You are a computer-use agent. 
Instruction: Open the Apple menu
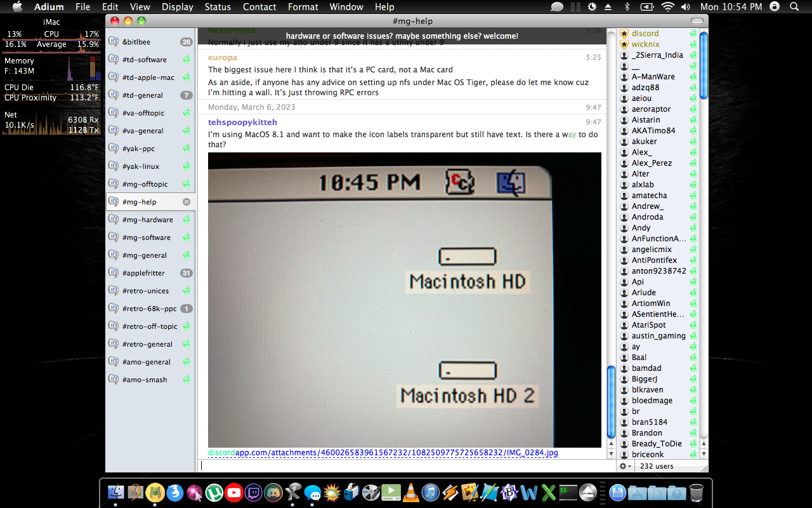click(x=17, y=7)
